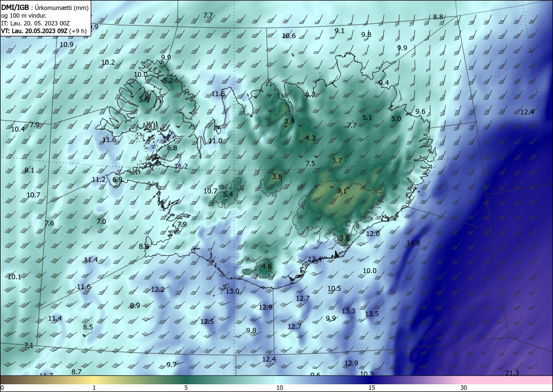Click the map value 3.7
This screenshot has width=553, height=392.
pos(337,161)
